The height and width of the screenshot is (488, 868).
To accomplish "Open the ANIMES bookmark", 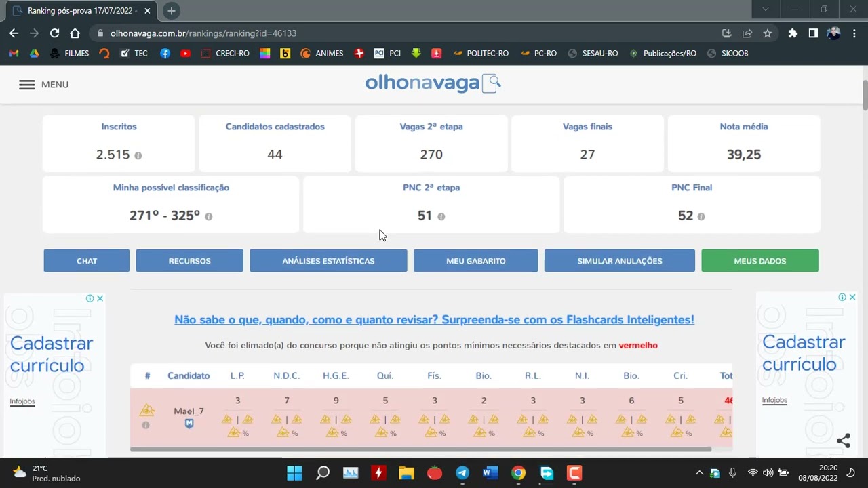I will point(322,53).
